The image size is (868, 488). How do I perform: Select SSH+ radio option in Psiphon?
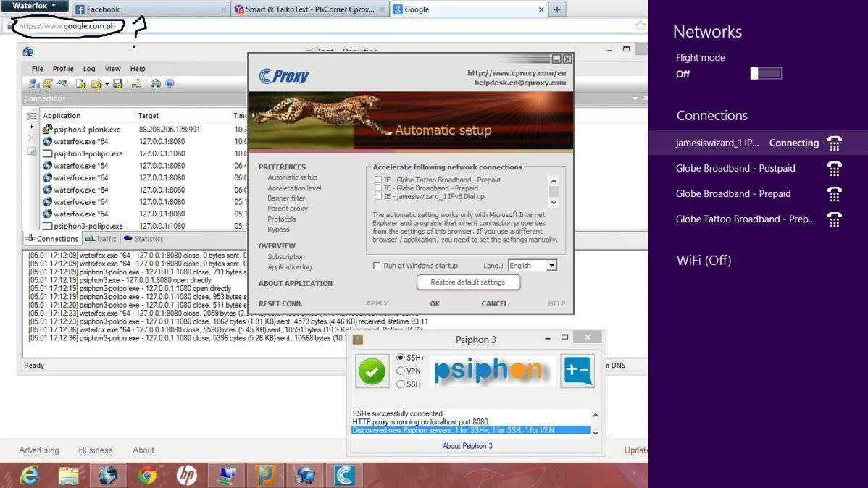click(x=400, y=358)
